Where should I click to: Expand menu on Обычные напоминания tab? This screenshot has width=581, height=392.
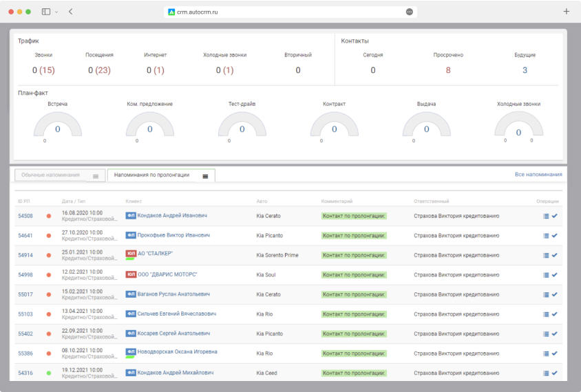pyautogui.click(x=96, y=176)
